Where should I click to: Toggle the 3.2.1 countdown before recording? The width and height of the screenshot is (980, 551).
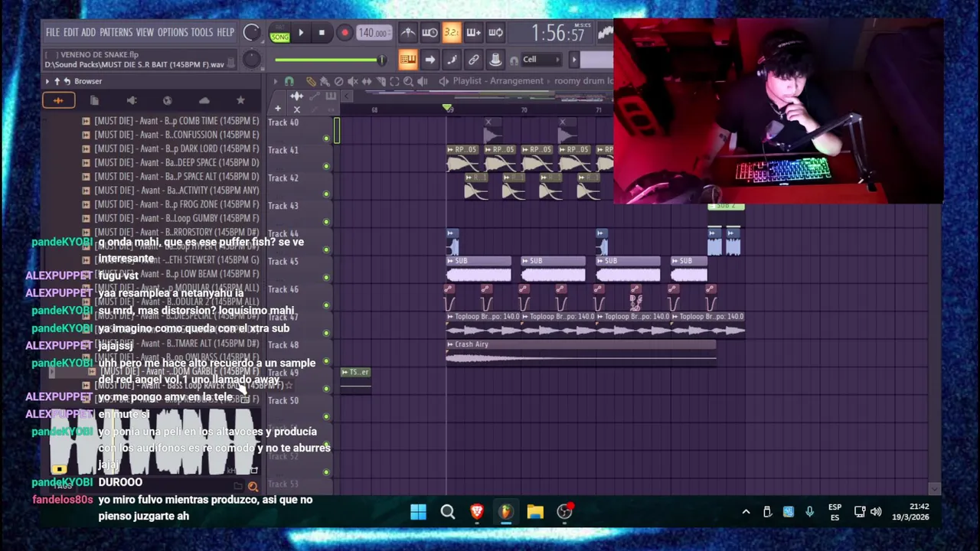click(x=451, y=33)
